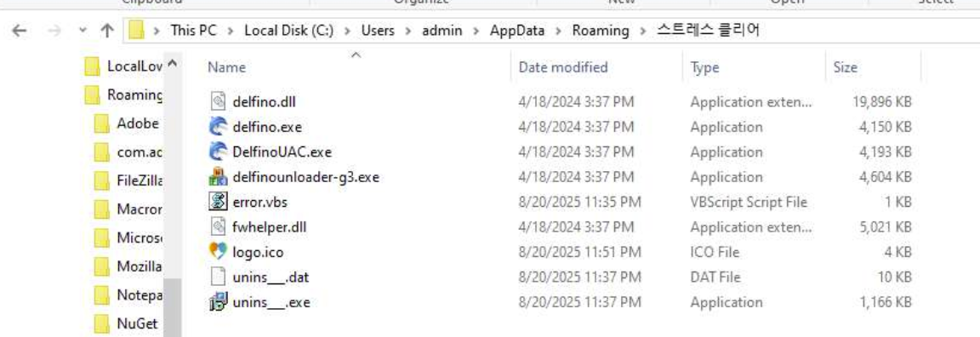This screenshot has height=337, width=980.
Task: Open the recent locations dropdown arrow
Action: click(83, 31)
